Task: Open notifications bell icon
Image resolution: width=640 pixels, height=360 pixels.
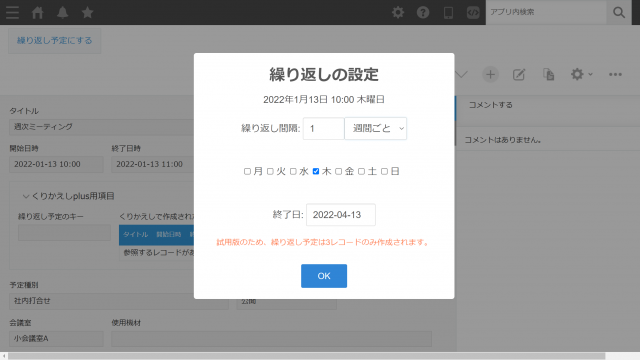Action: pos(62,12)
